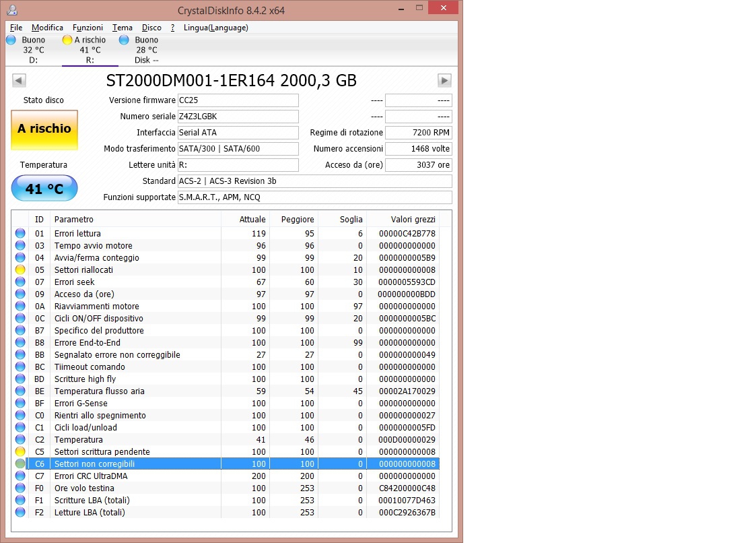Click the Parametro column header
The width and height of the screenshot is (756, 543).
tap(136, 219)
